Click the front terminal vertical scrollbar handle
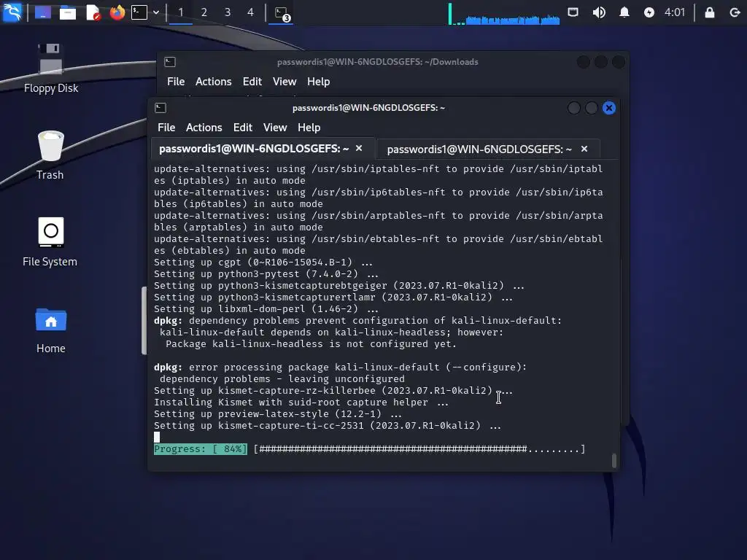 click(x=614, y=461)
